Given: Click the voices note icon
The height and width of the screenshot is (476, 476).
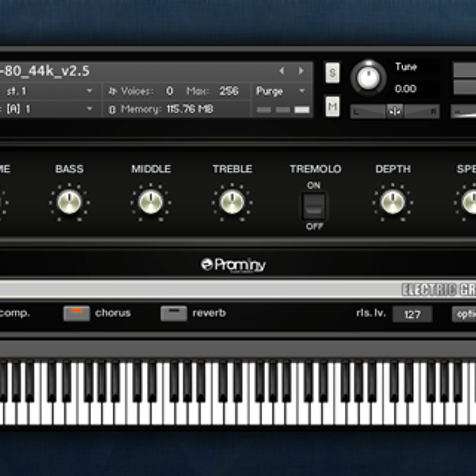Looking at the screenshot, I should (x=113, y=91).
